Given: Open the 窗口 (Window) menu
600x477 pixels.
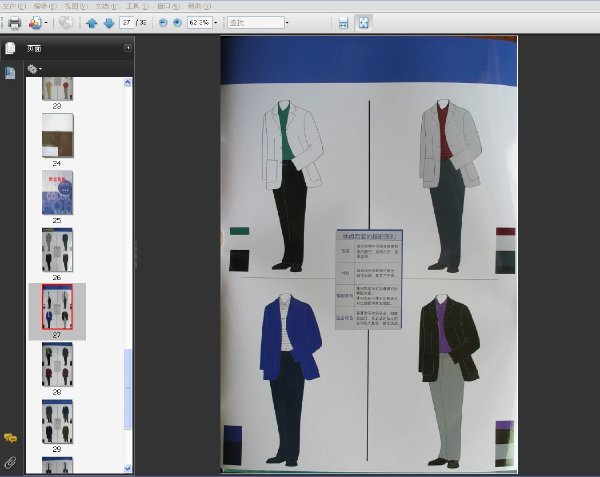Looking at the screenshot, I should click(168, 6).
